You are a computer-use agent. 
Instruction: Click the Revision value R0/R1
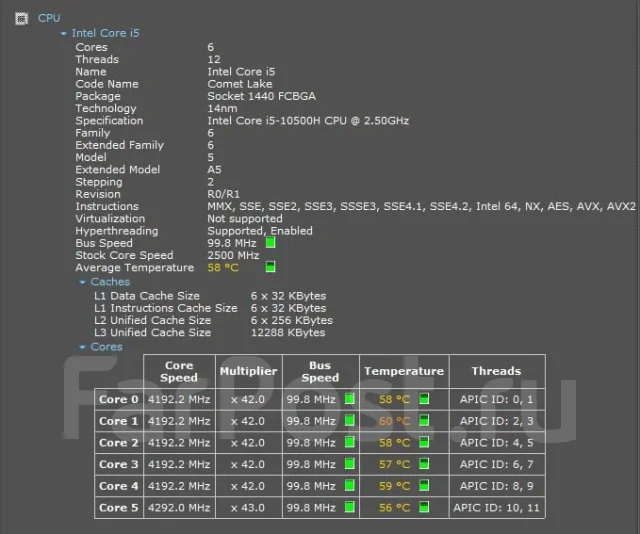click(x=223, y=194)
